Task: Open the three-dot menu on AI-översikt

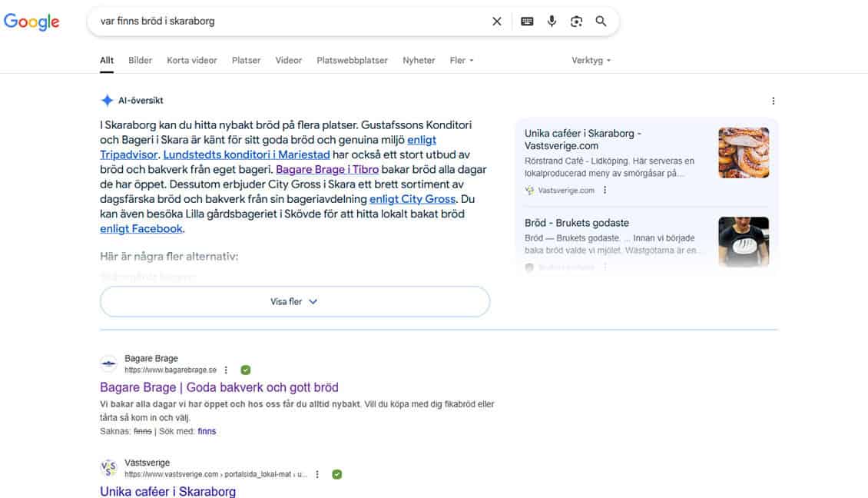Action: (774, 101)
